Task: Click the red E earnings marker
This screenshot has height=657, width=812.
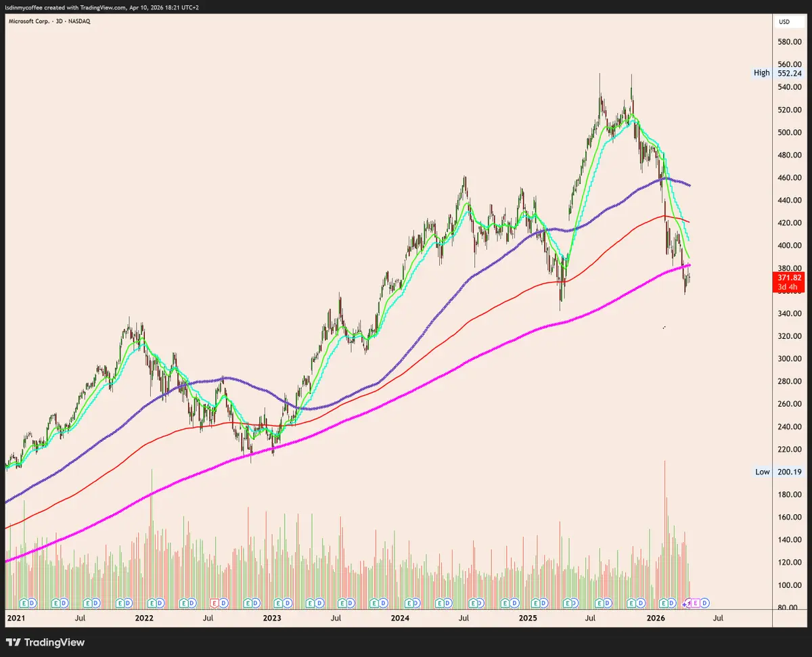Action: pyautogui.click(x=215, y=603)
